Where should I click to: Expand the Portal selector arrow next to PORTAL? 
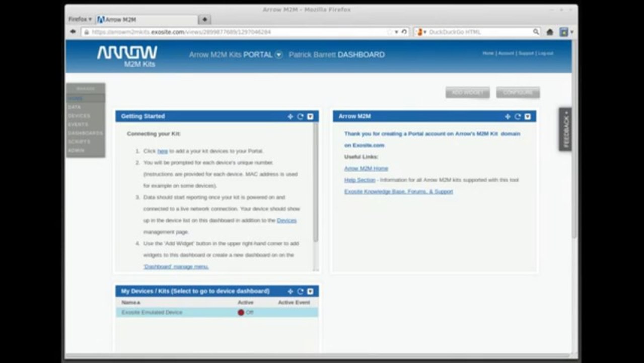click(278, 54)
